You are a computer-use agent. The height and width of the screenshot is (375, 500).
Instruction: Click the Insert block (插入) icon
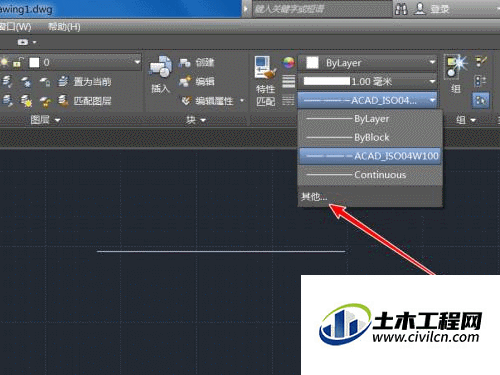pyautogui.click(x=160, y=68)
